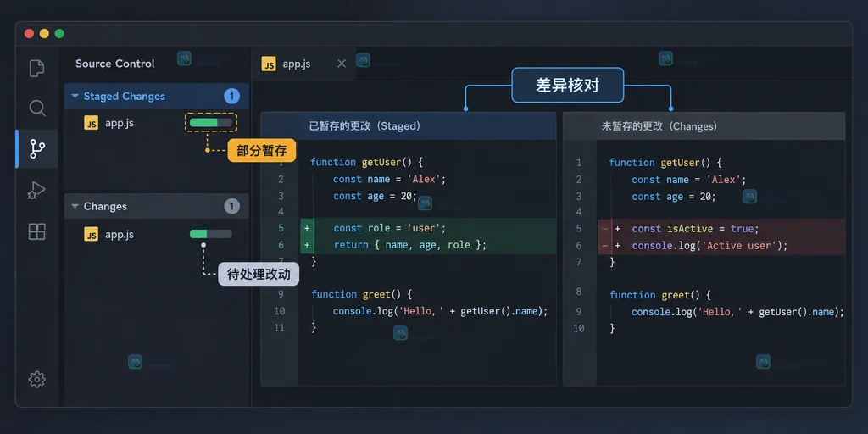Click staged pane "function greet() {" line
This screenshot has height=434, width=868.
coord(361,294)
